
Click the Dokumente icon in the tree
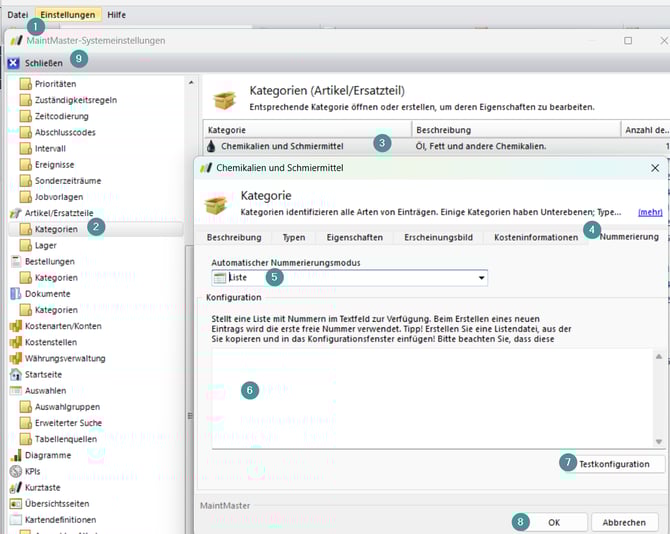[x=16, y=293]
